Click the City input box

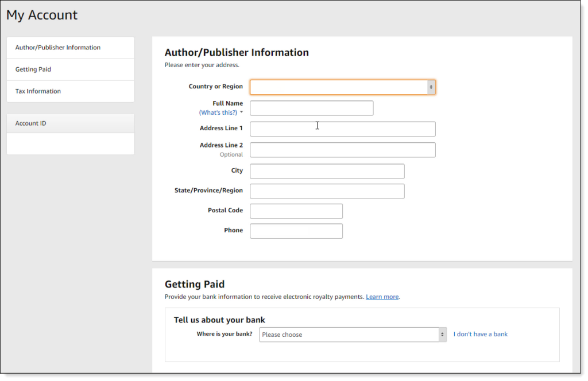(327, 171)
